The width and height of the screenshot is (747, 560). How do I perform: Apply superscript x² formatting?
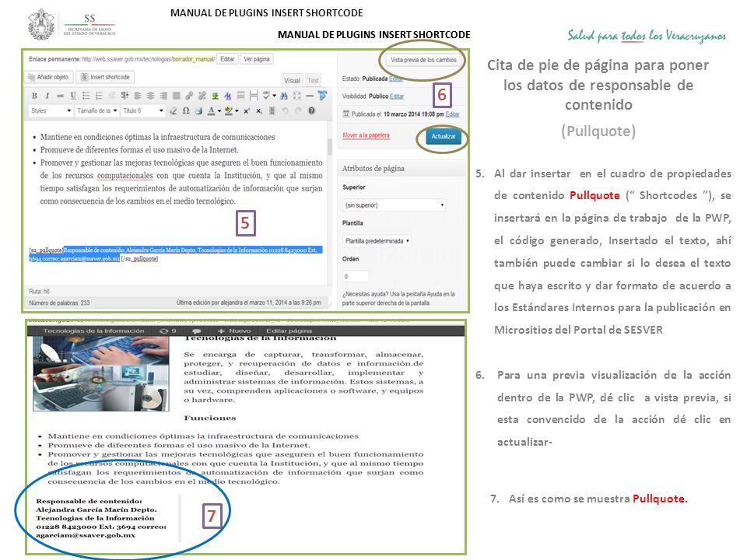(247, 110)
